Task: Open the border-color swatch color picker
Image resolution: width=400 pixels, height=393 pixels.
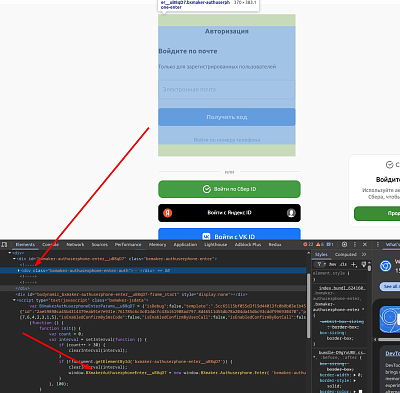Action: [360, 391]
